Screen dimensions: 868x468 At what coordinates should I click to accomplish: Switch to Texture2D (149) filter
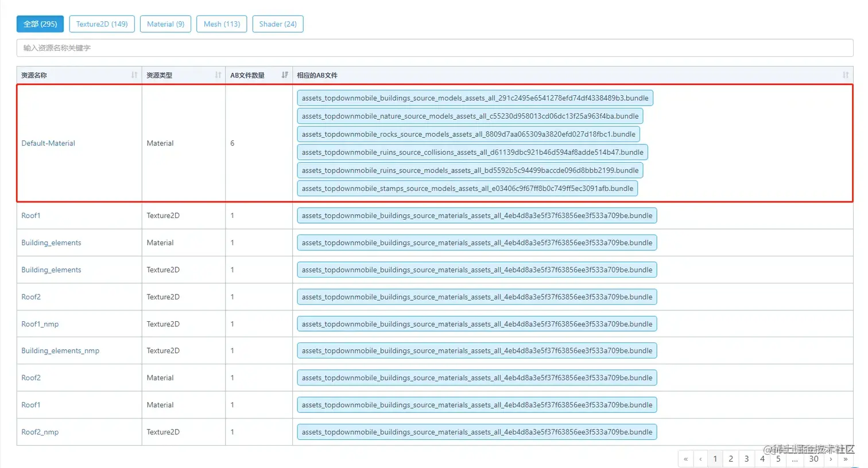(102, 24)
